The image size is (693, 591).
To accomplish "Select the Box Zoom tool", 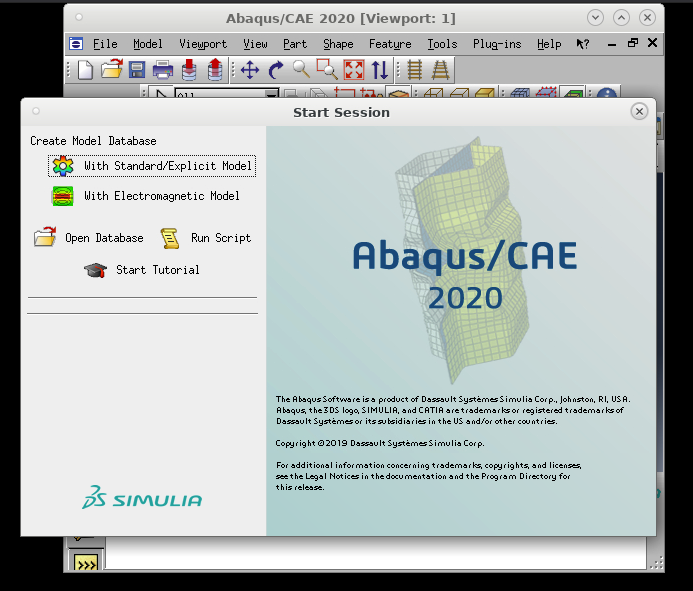I will 327,69.
